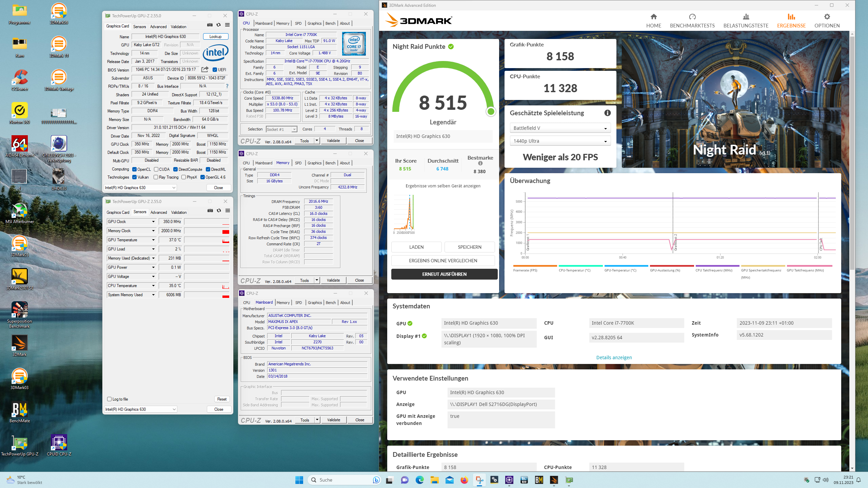This screenshot has height=488, width=868.
Task: Expand GPU Load sensor dropdown
Action: pos(153,249)
